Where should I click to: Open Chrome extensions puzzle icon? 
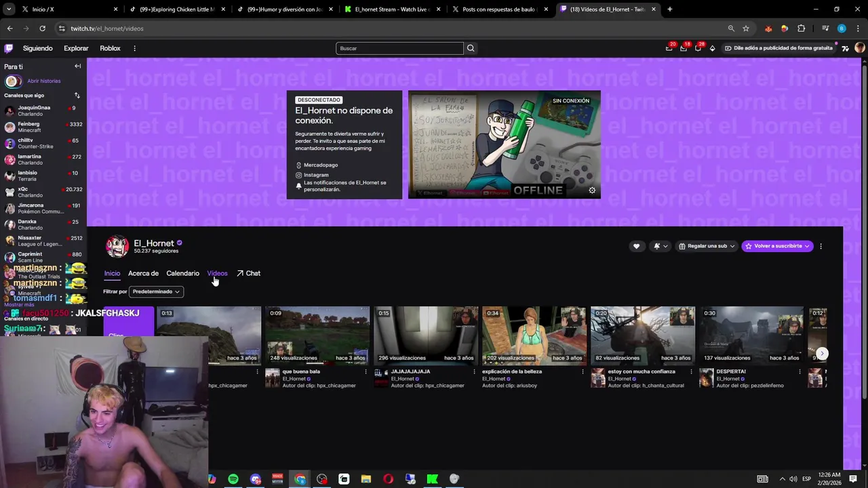(x=802, y=28)
